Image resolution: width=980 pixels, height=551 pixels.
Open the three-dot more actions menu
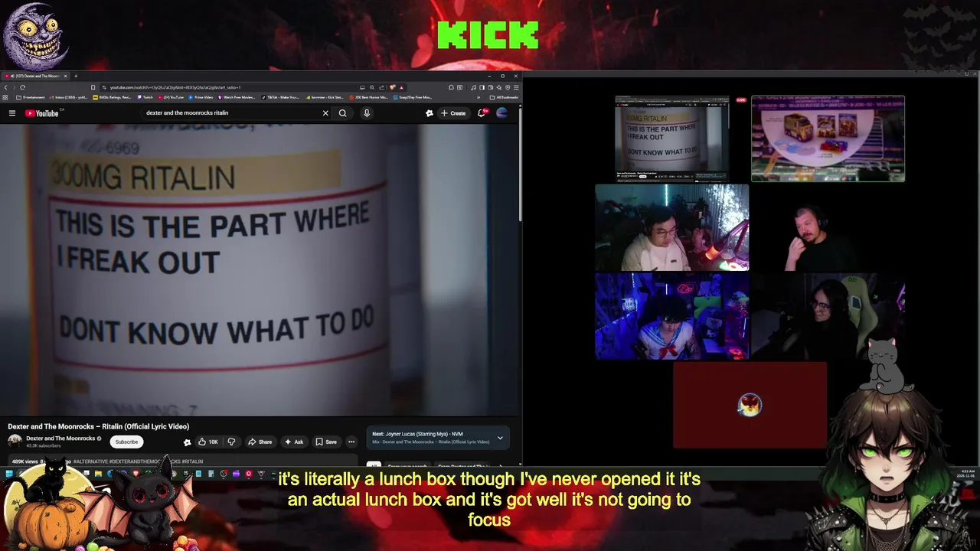pyautogui.click(x=351, y=442)
